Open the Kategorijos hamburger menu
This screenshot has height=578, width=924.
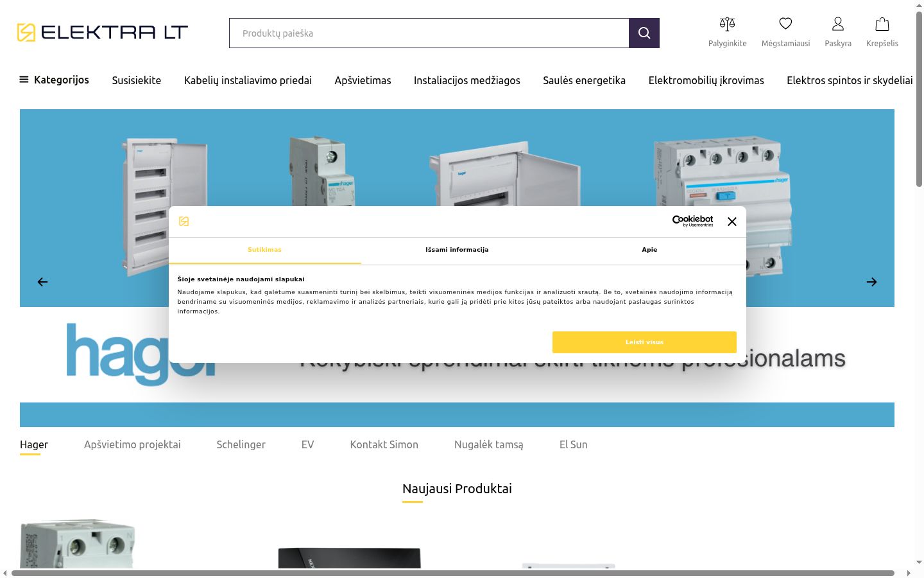coord(55,80)
